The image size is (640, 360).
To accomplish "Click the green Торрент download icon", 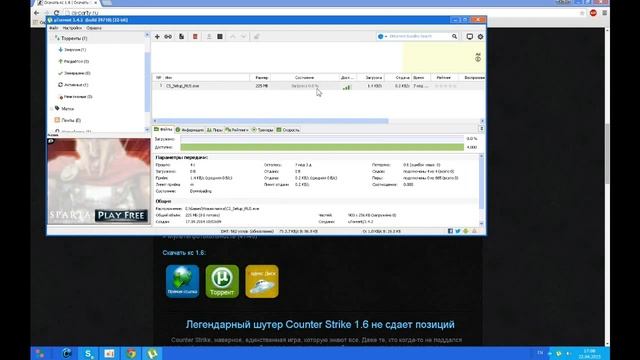I will [222, 281].
